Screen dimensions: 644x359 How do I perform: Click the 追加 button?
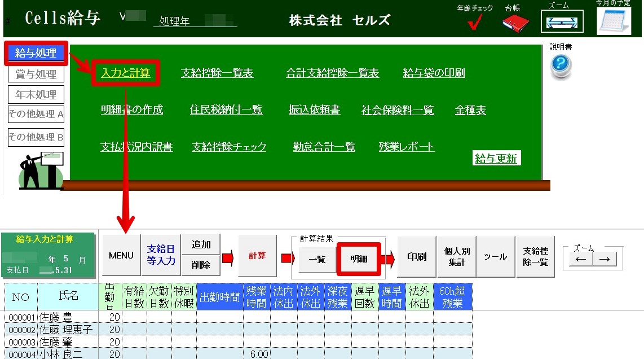coord(201,244)
